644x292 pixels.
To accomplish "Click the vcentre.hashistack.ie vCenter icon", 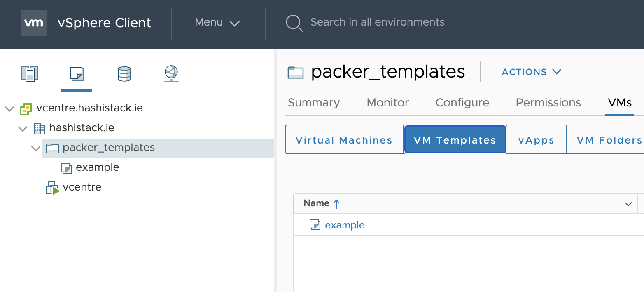I will (x=26, y=109).
